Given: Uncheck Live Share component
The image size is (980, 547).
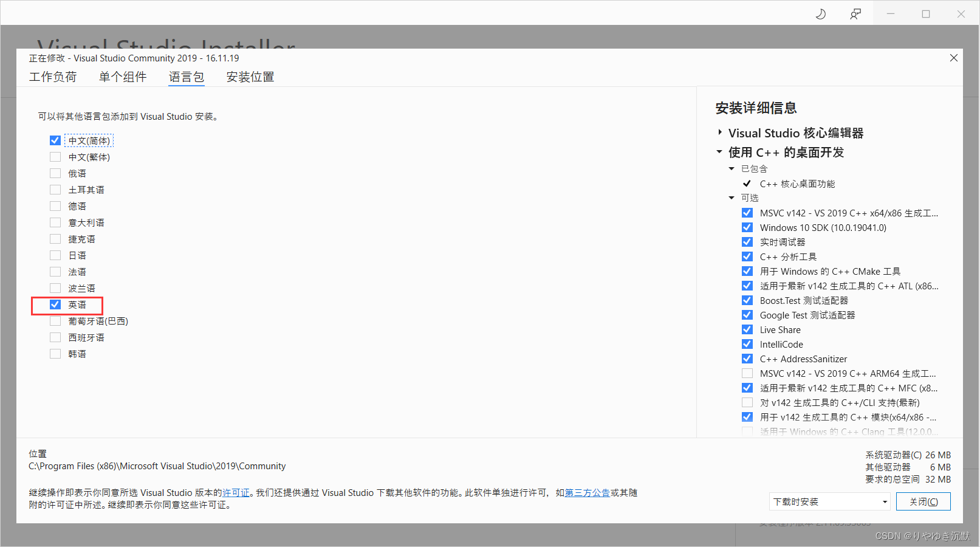Looking at the screenshot, I should pyautogui.click(x=747, y=329).
